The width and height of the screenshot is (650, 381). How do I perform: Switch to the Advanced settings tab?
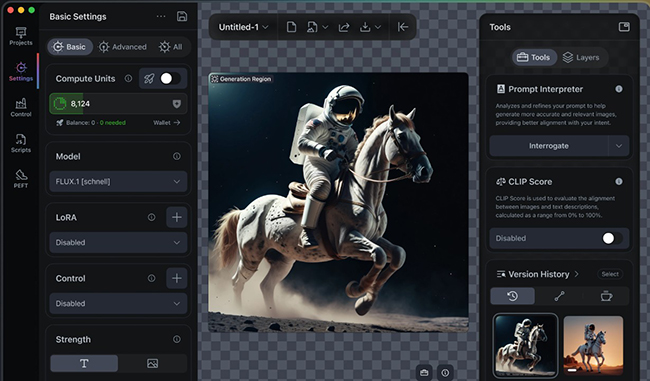[x=123, y=47]
